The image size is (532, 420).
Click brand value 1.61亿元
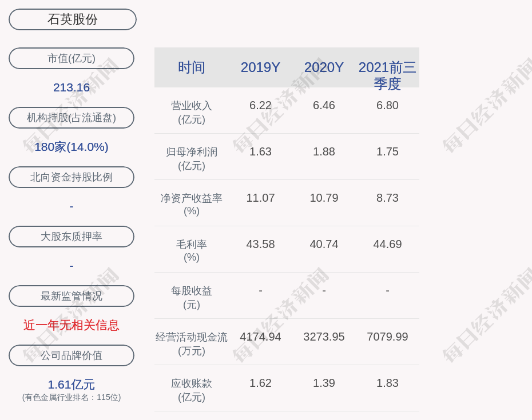click(72, 385)
